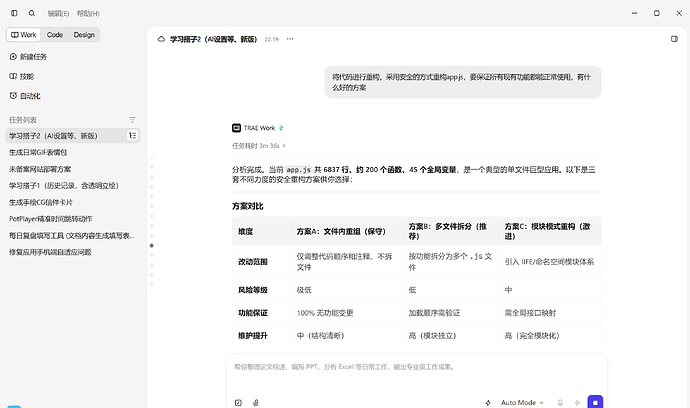
Task: Open the 技能 skills section
Action: (22, 77)
